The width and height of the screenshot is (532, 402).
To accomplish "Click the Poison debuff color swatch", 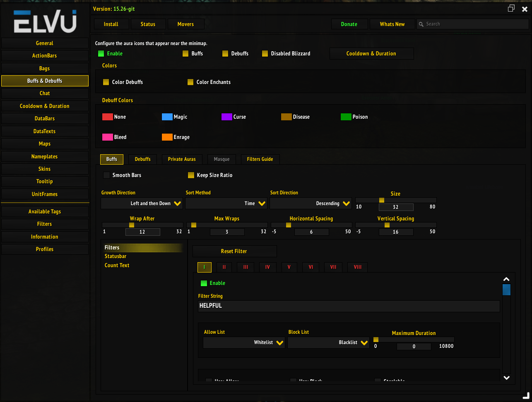I will point(346,117).
